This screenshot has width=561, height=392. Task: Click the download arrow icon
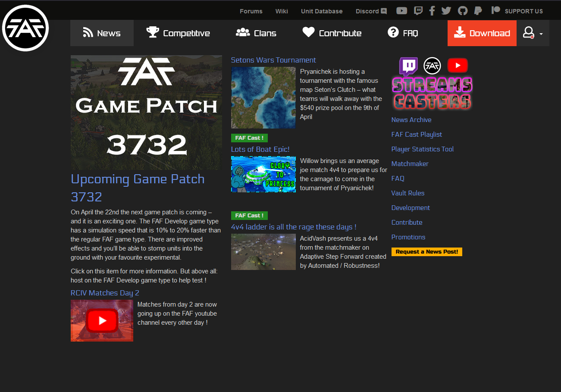460,32
